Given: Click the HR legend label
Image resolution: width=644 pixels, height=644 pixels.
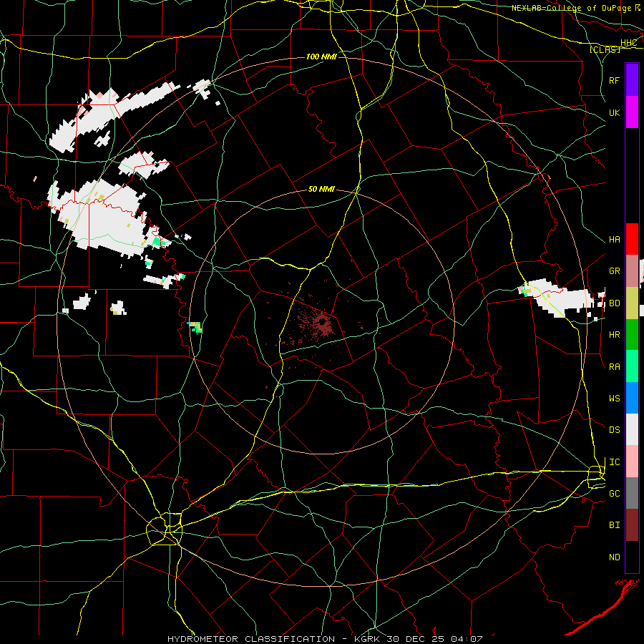Looking at the screenshot, I should click(614, 335).
